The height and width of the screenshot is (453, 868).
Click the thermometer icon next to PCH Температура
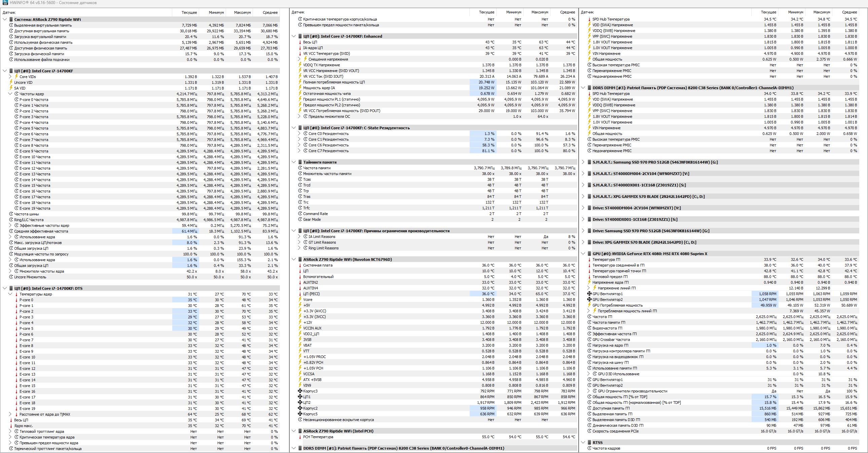tap(300, 437)
